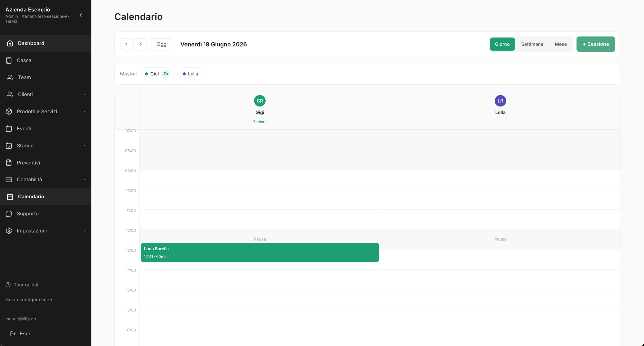Log out with Esci
This screenshot has width=644, height=346.
[x=20, y=334]
